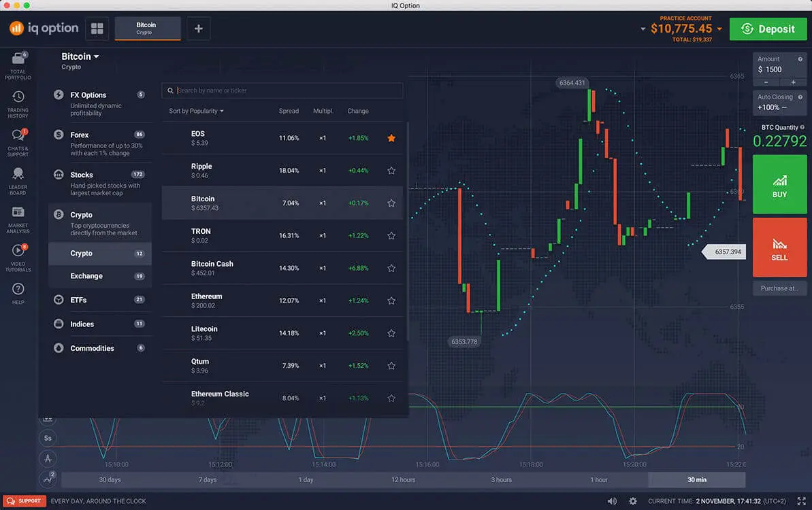
Task: Click the BTC Quantity help icon
Action: click(802, 127)
